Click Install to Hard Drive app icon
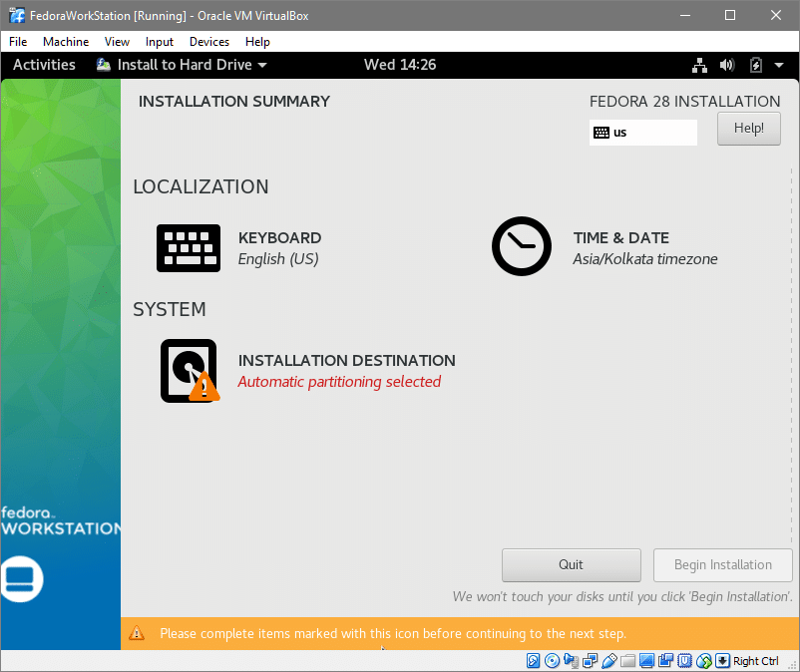The height and width of the screenshot is (672, 800). (x=104, y=65)
